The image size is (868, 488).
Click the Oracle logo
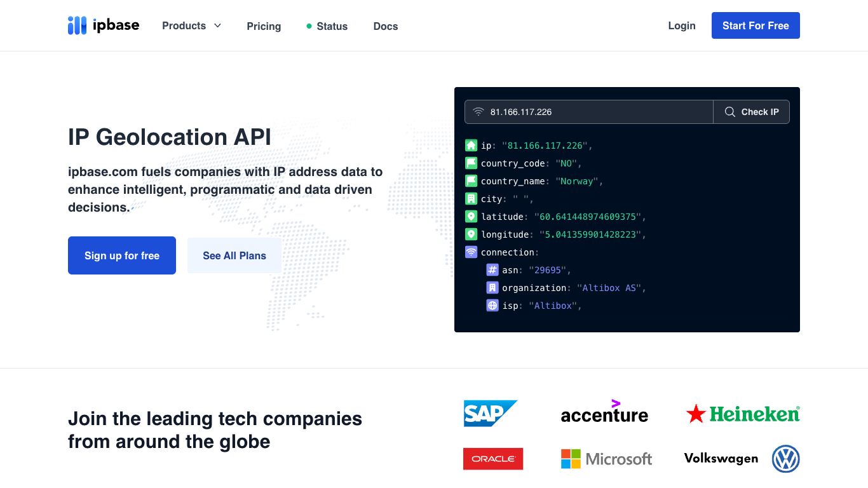(493, 459)
